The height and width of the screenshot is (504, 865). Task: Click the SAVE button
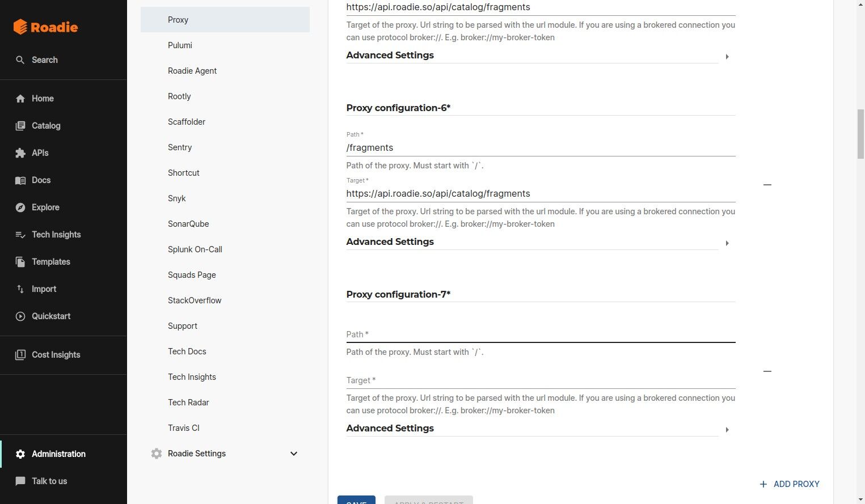click(356, 501)
